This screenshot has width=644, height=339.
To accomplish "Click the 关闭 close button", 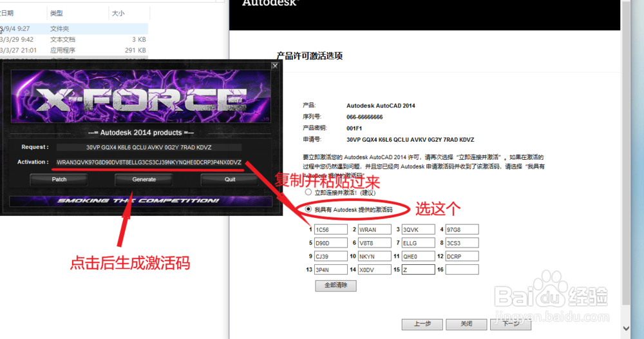I will pos(466,324).
